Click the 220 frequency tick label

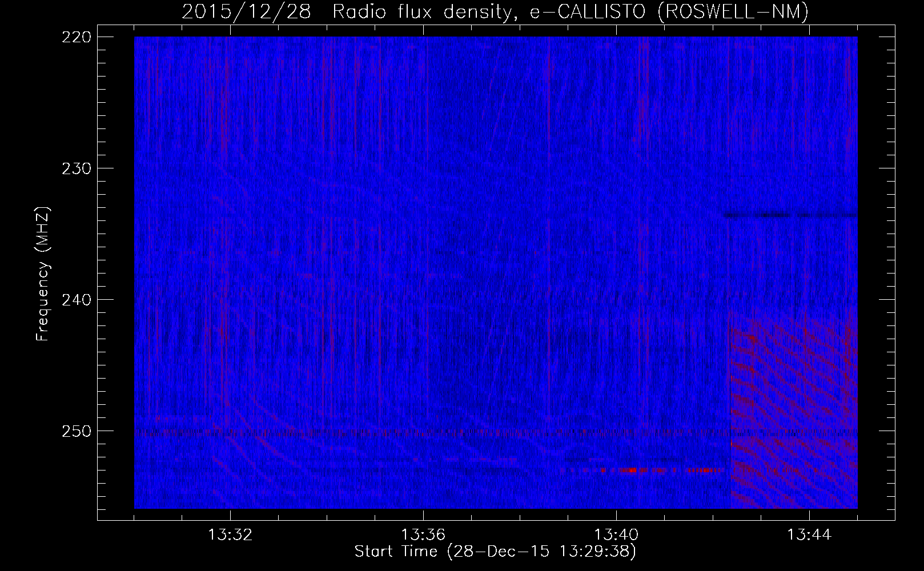pos(76,37)
